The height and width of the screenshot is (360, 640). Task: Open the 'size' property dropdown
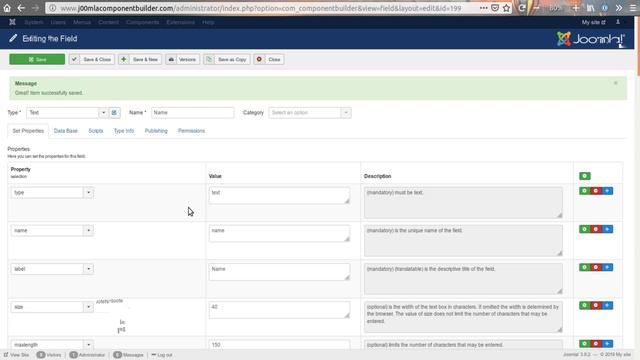click(x=52, y=307)
